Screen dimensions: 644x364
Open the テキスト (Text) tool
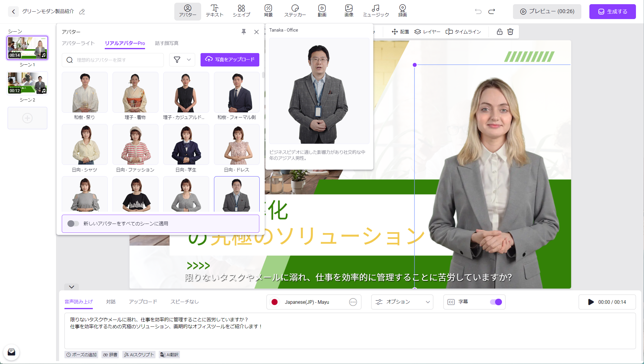coord(214,11)
